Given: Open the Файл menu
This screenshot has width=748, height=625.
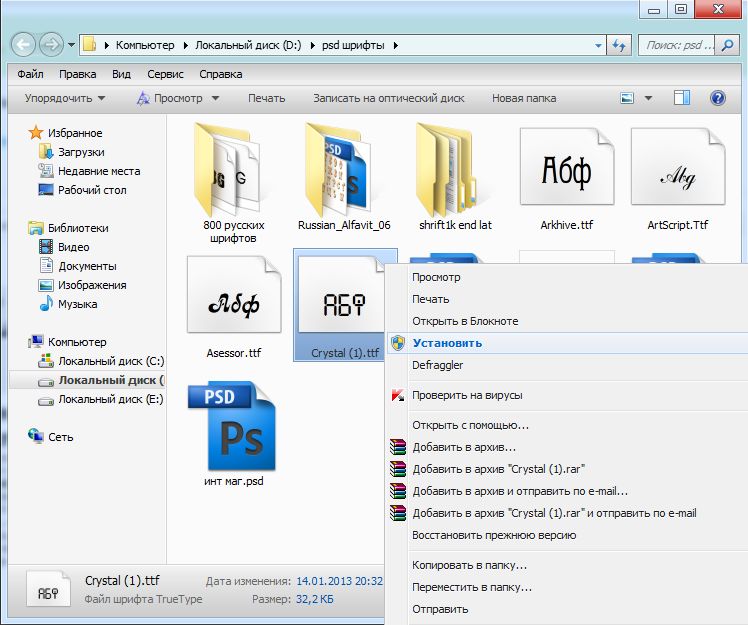Looking at the screenshot, I should [30, 74].
